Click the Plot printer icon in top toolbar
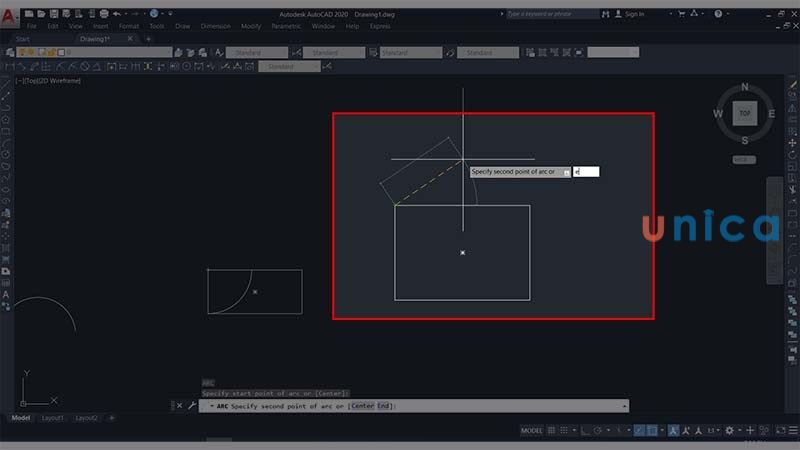800x450 pixels. (x=103, y=14)
